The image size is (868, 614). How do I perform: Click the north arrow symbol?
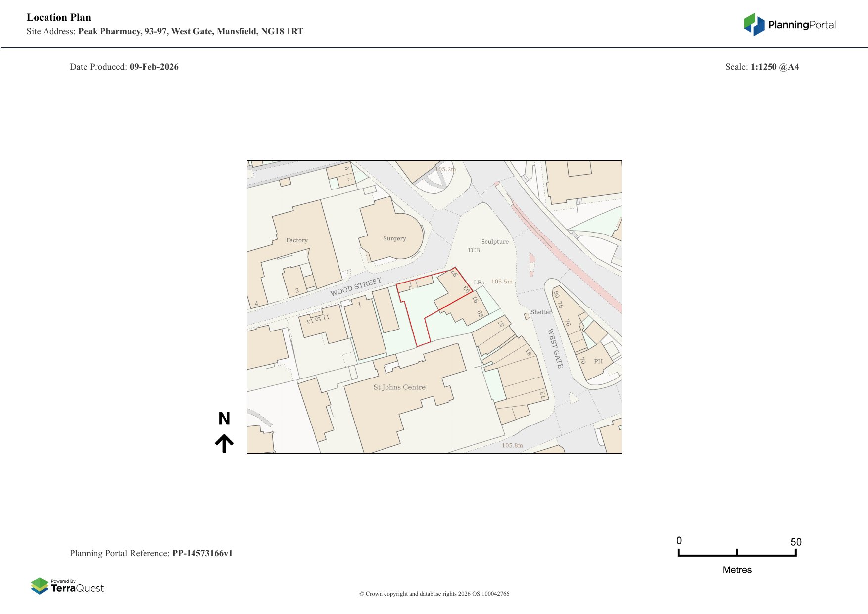(224, 443)
